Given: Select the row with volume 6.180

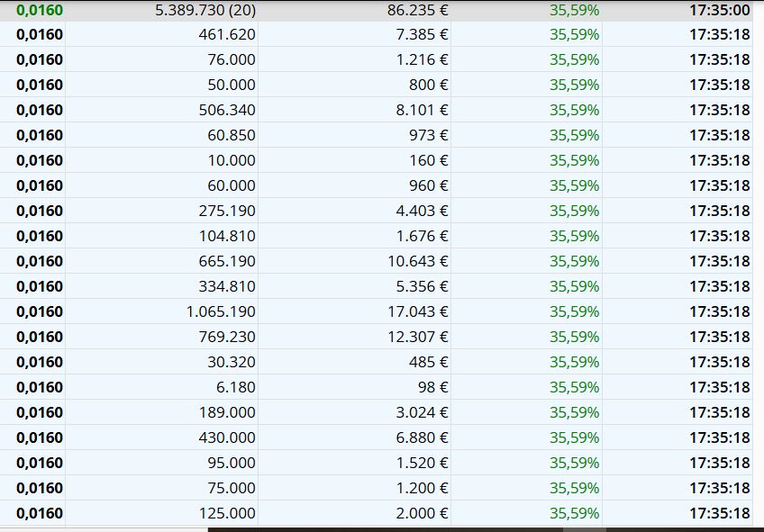Looking at the screenshot, I should point(377,387).
